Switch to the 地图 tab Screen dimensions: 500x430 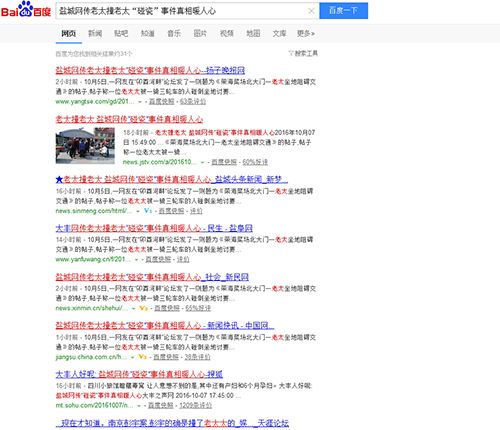[x=253, y=33]
